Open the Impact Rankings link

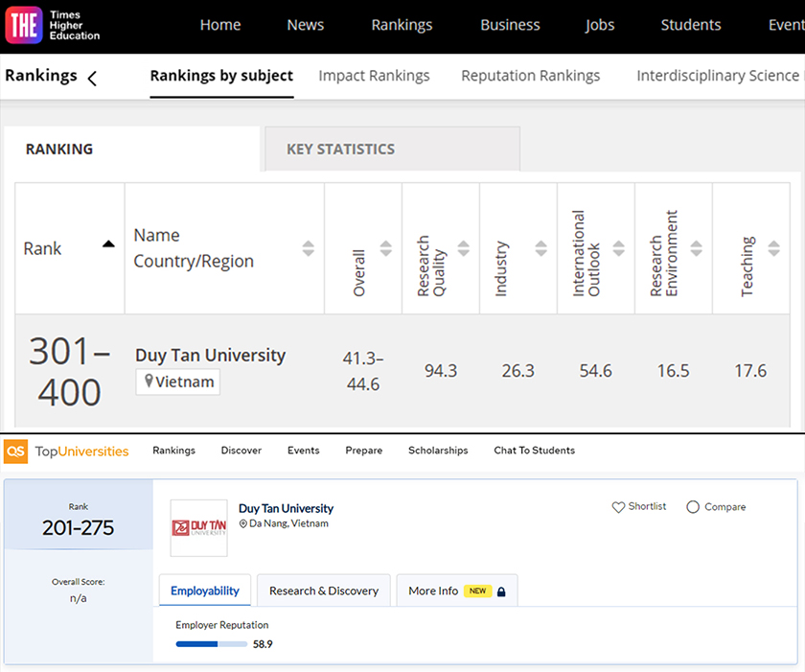[375, 76]
